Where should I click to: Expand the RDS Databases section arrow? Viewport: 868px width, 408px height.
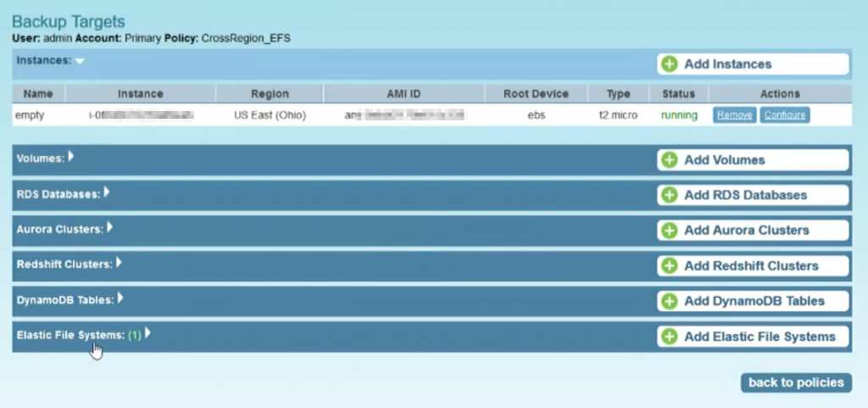[x=107, y=192]
